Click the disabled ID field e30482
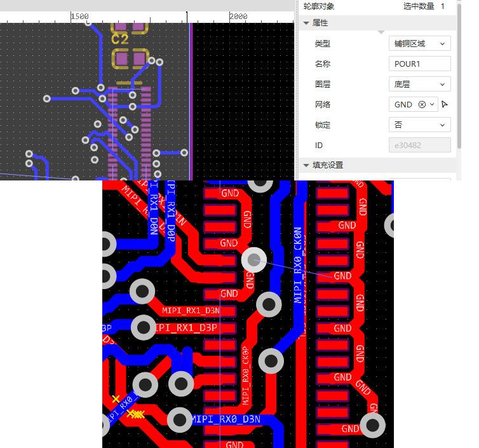This screenshot has height=448, width=479. point(419,146)
